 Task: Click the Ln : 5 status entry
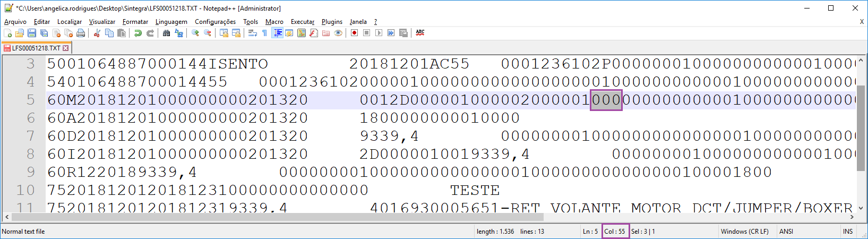point(590,232)
